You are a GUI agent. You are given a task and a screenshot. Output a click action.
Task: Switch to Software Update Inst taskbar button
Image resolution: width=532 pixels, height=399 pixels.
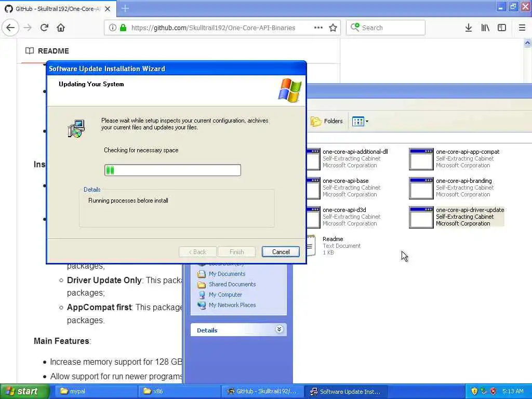pos(345,391)
